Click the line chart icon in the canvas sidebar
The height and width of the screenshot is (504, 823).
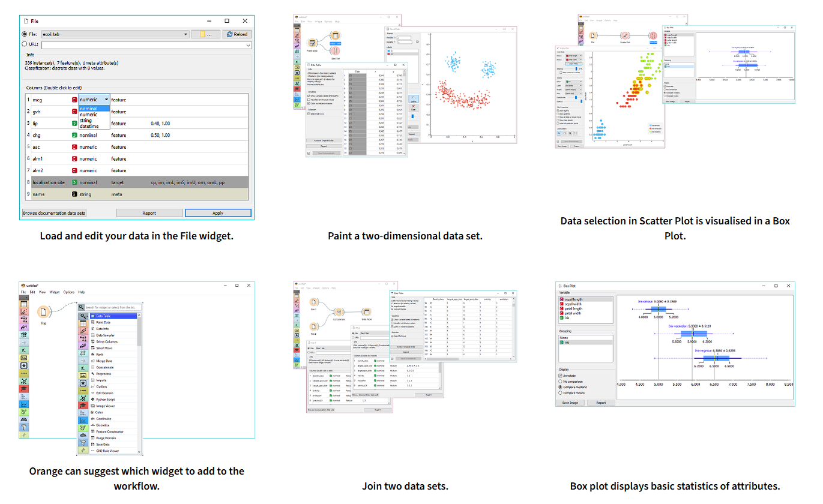pyautogui.click(x=24, y=404)
